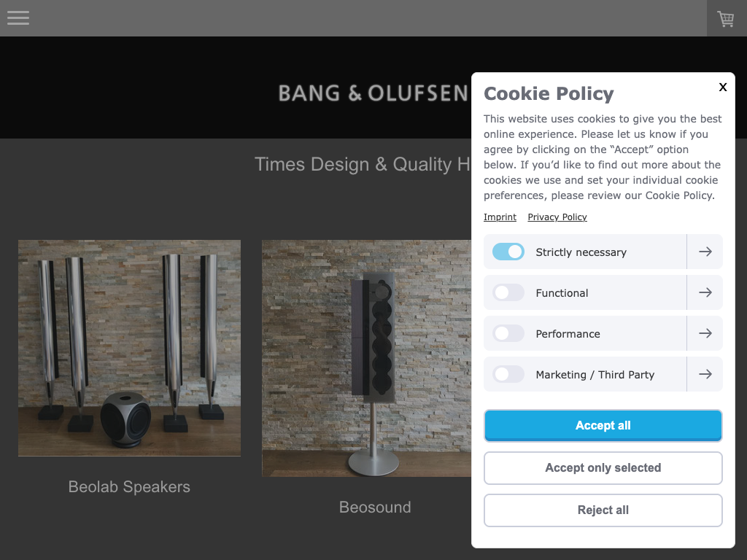The image size is (747, 560).
Task: Expand Marketing / Third Party details arrow
Action: pyautogui.click(x=705, y=375)
